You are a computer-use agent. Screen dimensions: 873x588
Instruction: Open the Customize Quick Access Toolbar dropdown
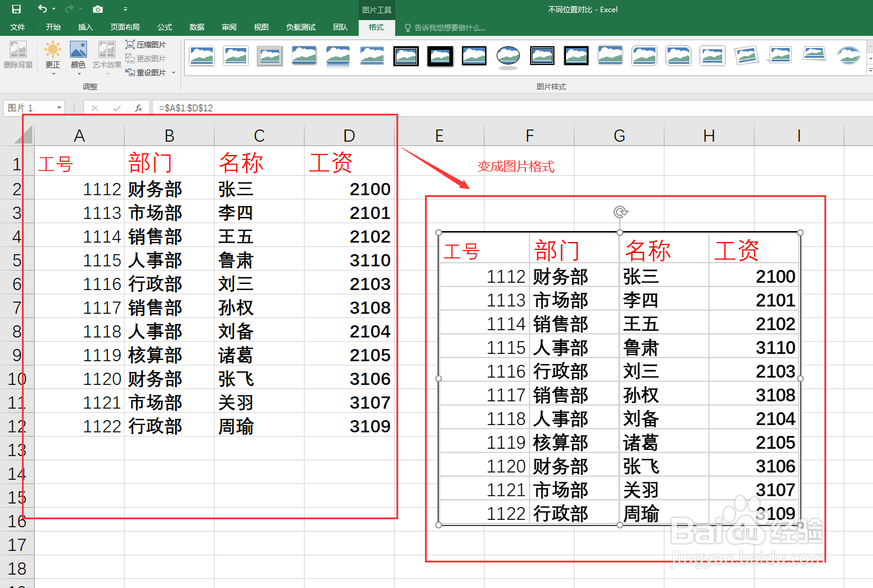[x=125, y=9]
